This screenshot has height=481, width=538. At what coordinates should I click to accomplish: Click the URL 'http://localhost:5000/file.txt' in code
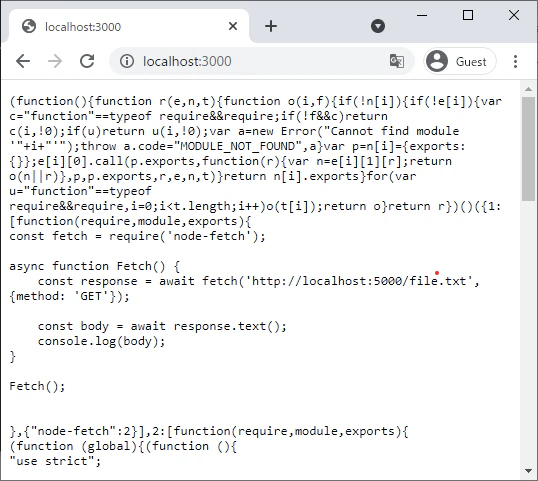(359, 281)
